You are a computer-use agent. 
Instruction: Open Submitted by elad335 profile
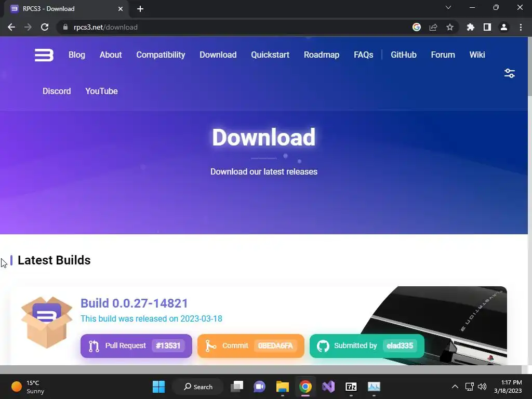[x=367, y=345]
